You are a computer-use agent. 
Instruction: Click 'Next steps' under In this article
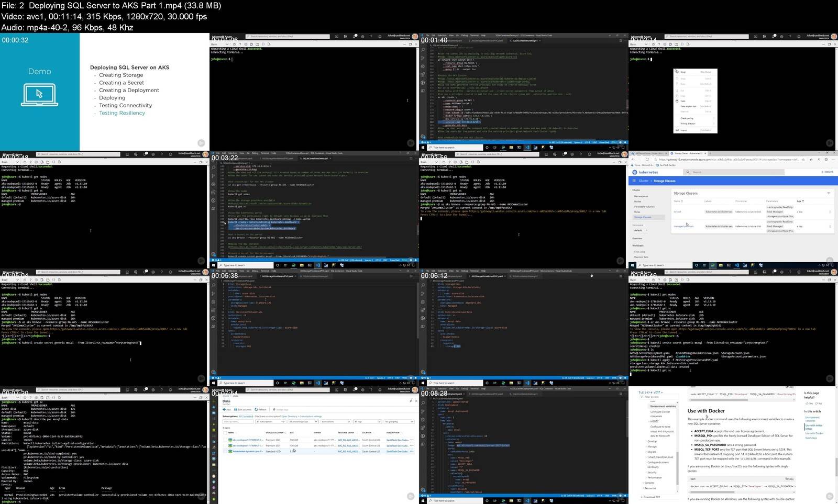tap(811, 438)
